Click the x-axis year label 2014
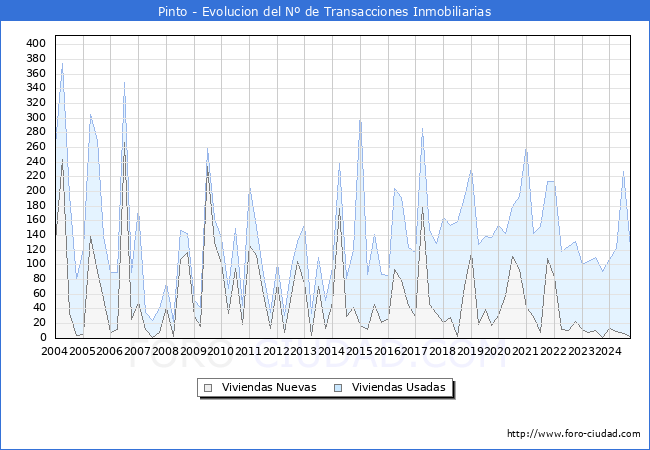650x450 pixels. click(x=331, y=351)
